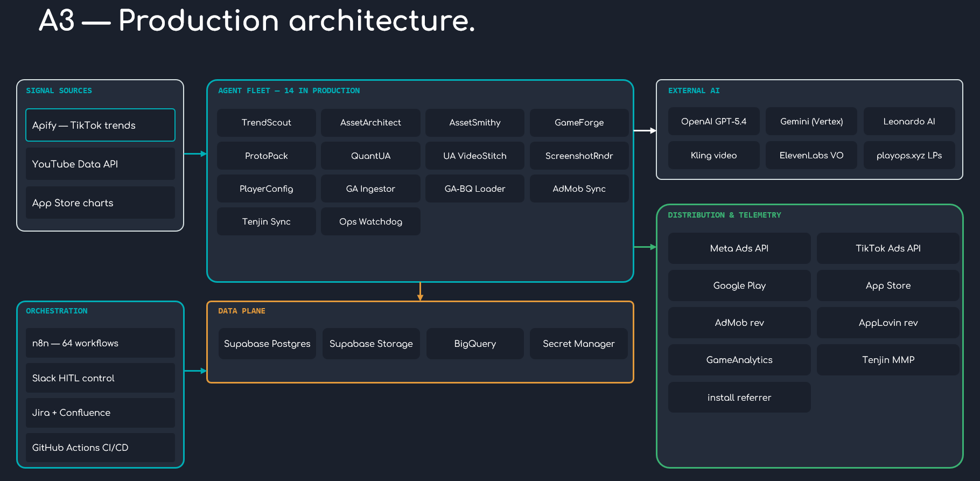Select the BigQuery box
Image resolution: width=980 pixels, height=481 pixels.
tap(475, 344)
